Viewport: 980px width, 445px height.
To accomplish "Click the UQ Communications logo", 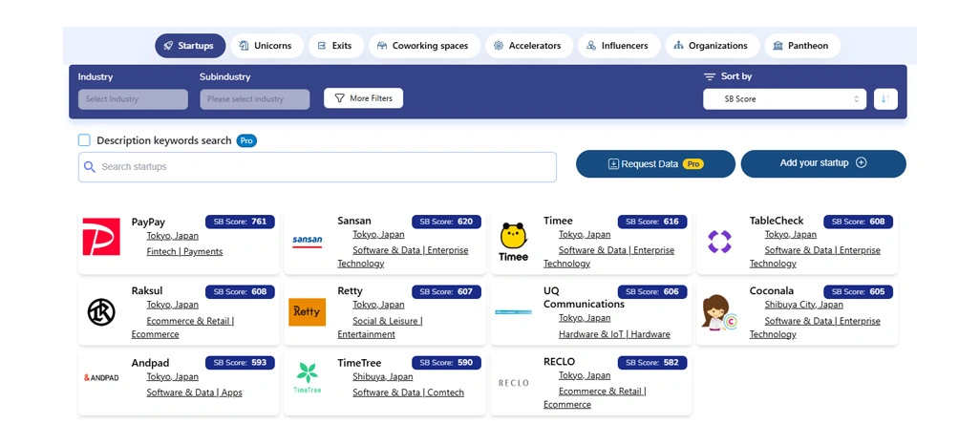I will [x=513, y=312].
